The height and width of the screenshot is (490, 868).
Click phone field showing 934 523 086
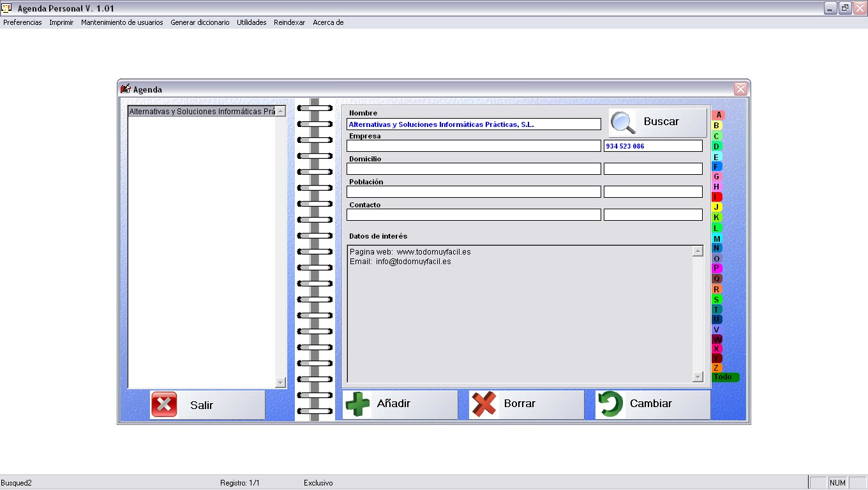click(653, 146)
